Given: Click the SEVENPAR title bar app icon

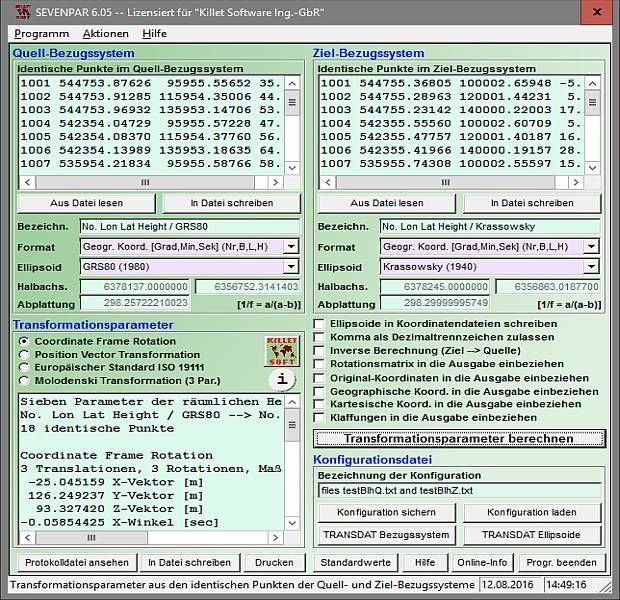Looking at the screenshot, I should pyautogui.click(x=23, y=12).
